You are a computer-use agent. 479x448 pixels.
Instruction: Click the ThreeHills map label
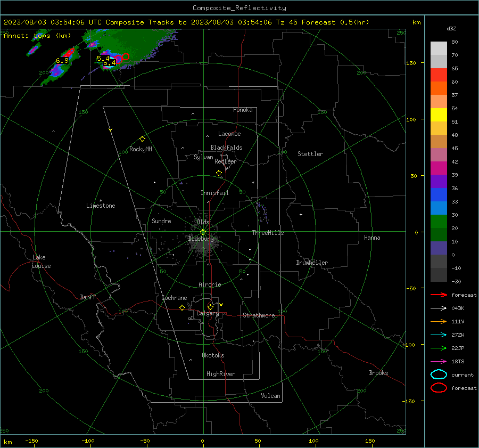click(268, 233)
